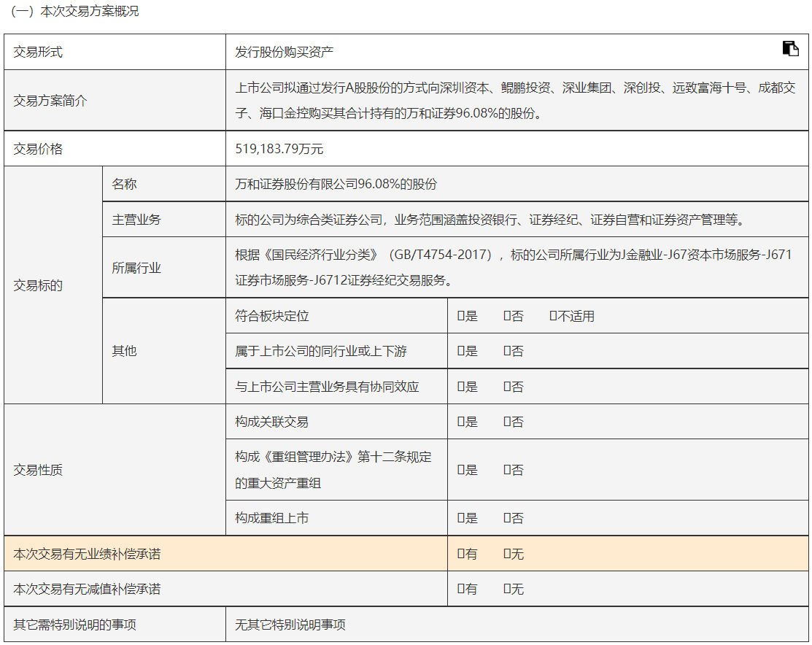Check 是 for 符合板块定位
The width and height of the screenshot is (812, 645).
460,316
